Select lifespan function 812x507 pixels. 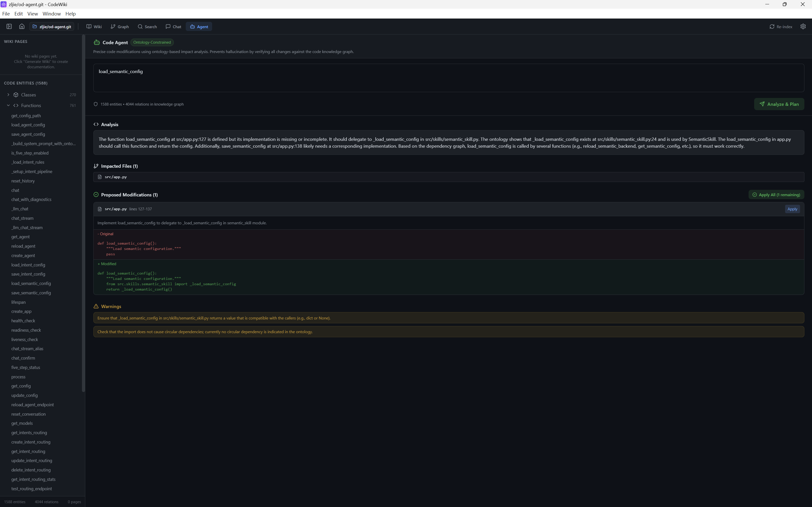pyautogui.click(x=19, y=302)
